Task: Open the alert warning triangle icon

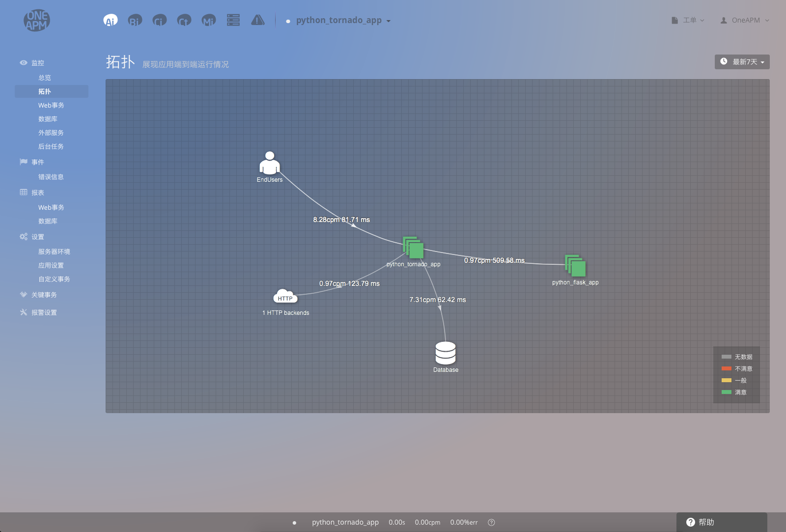Action: tap(258, 20)
